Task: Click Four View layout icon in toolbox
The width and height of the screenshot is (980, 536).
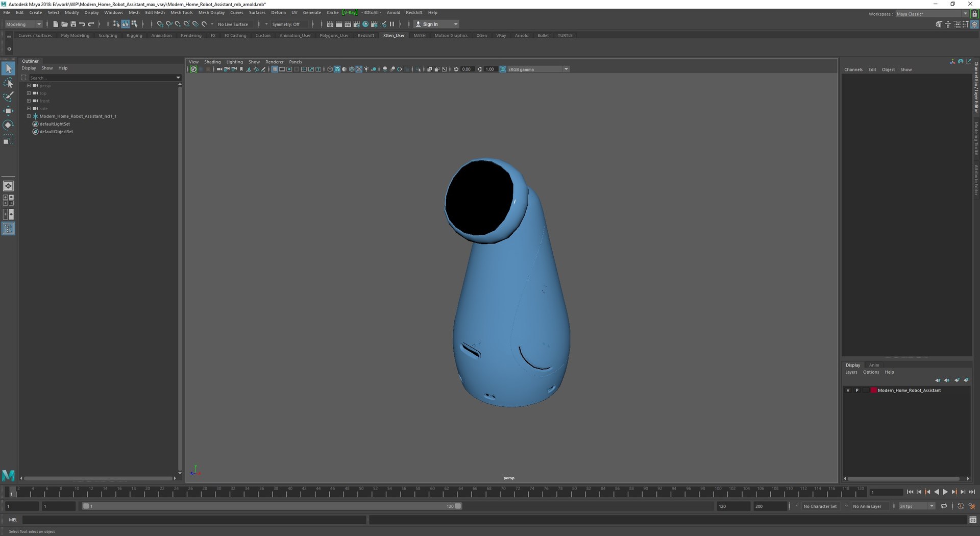Action: point(8,200)
